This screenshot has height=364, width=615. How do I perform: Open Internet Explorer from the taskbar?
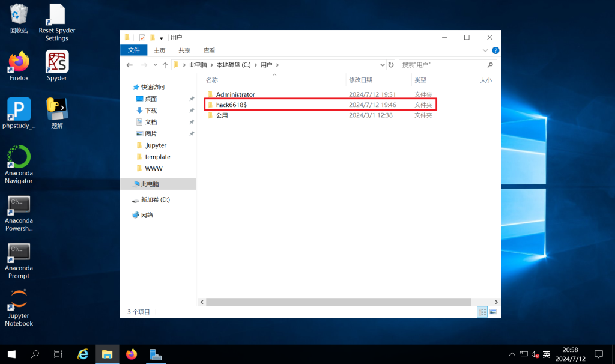(83, 354)
